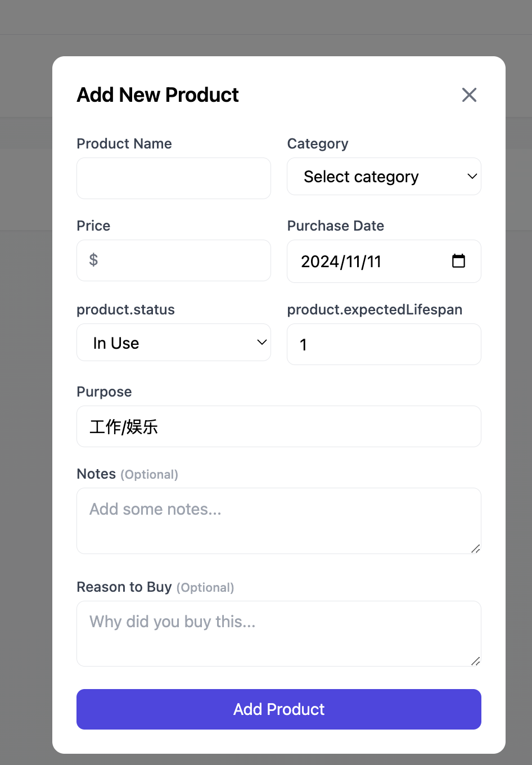Image resolution: width=532 pixels, height=765 pixels.
Task: Click the Add New Product heading
Action: coord(158,95)
